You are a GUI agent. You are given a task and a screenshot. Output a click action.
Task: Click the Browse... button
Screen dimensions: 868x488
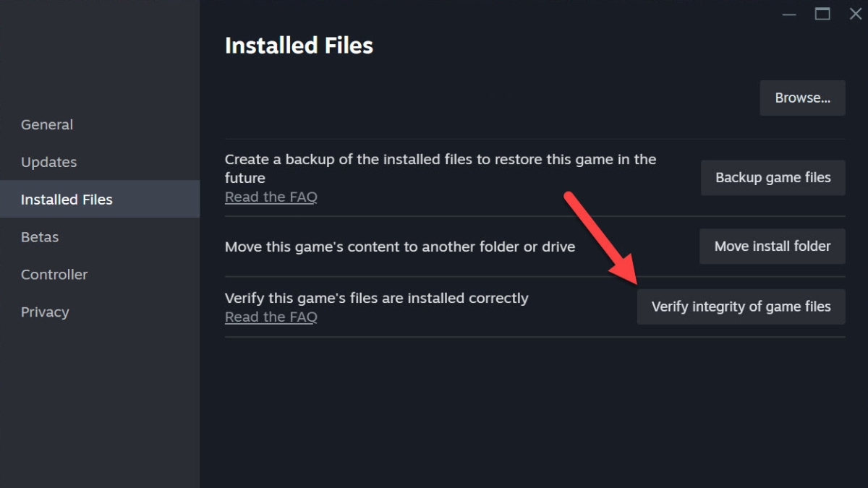(x=802, y=98)
